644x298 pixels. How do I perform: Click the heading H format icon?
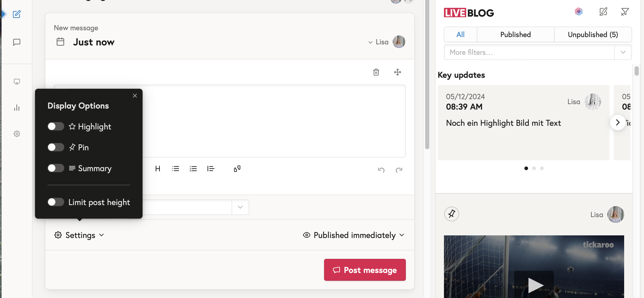pos(157,169)
